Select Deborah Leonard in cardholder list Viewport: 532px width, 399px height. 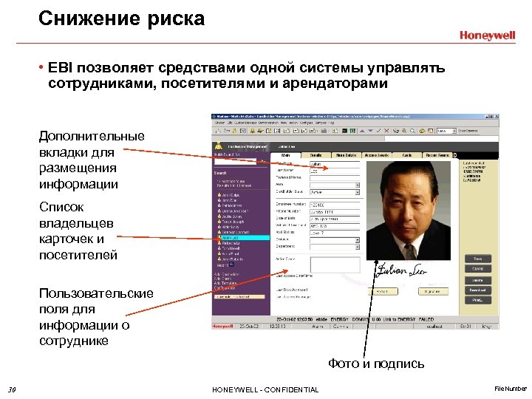[235, 233]
